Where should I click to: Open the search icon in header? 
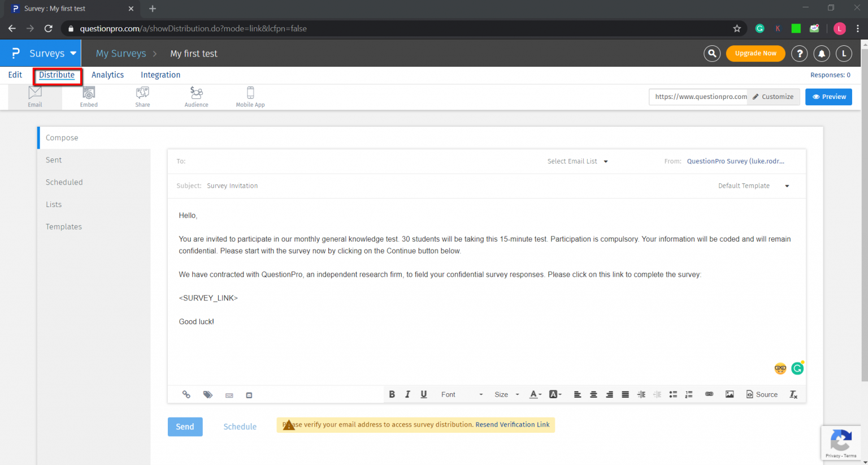(x=712, y=53)
